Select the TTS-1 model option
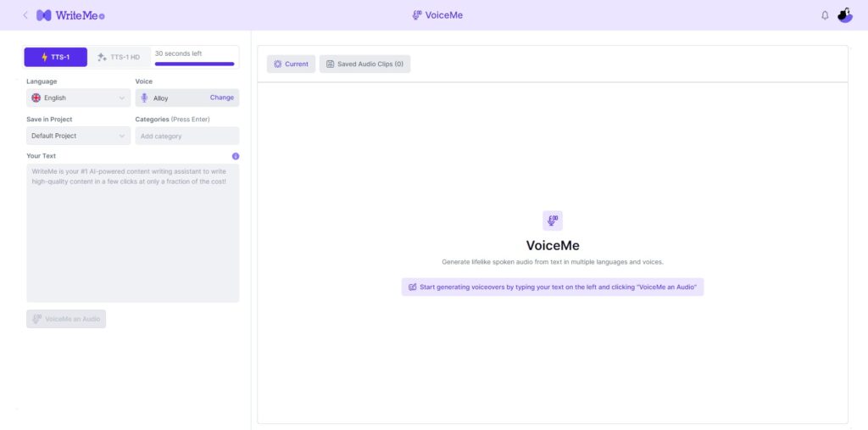 tap(55, 58)
